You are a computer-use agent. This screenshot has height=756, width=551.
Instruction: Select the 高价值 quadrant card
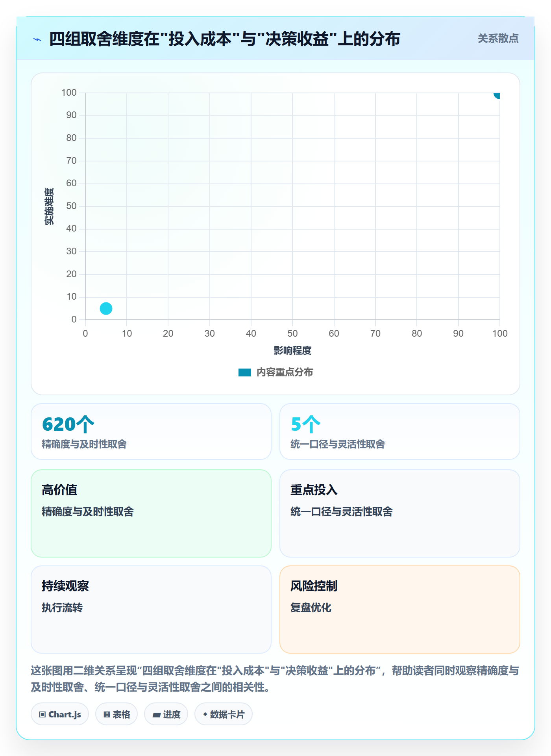(x=151, y=513)
